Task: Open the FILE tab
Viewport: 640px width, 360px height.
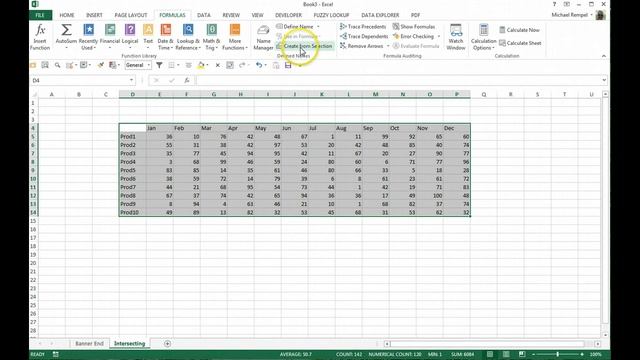Action: pos(40,15)
